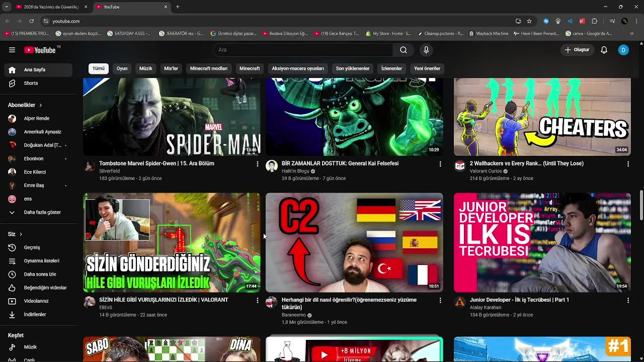
Task: Open options menu for SİZİN HİLE GİBİ video
Action: pos(257,300)
